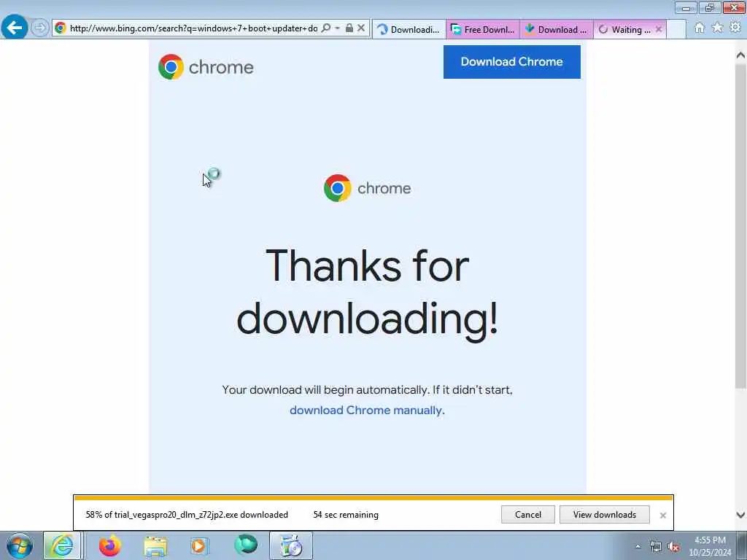Switch to the Download ... tab
Screen dimensions: 747x560
[557, 29]
